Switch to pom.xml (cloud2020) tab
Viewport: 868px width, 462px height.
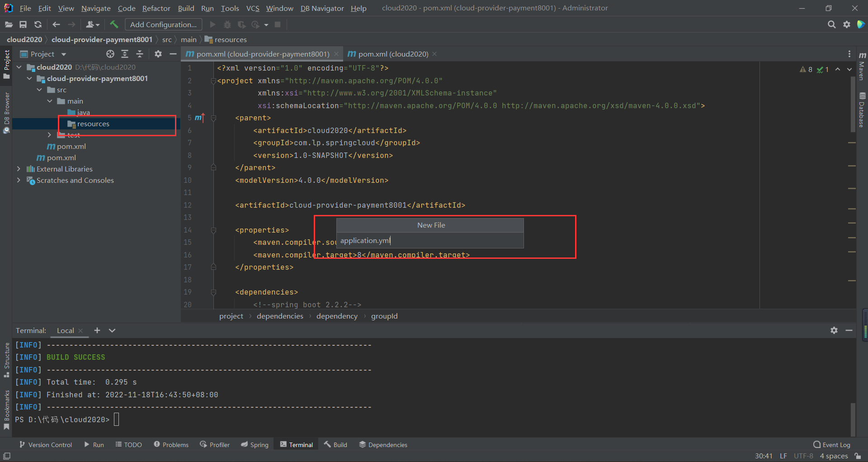pos(392,54)
